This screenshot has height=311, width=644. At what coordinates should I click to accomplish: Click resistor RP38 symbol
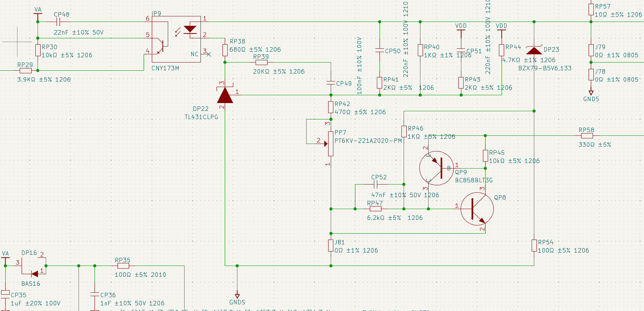225,50
